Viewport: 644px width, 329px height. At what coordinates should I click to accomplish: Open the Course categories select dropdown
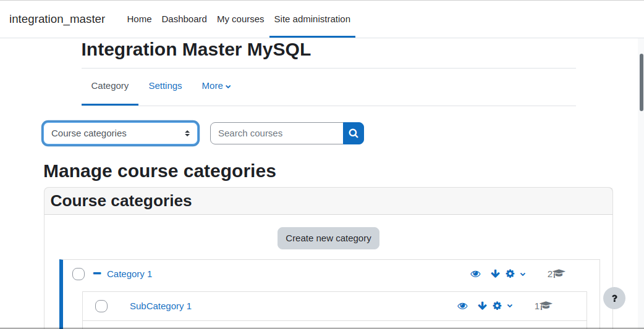pyautogui.click(x=121, y=133)
